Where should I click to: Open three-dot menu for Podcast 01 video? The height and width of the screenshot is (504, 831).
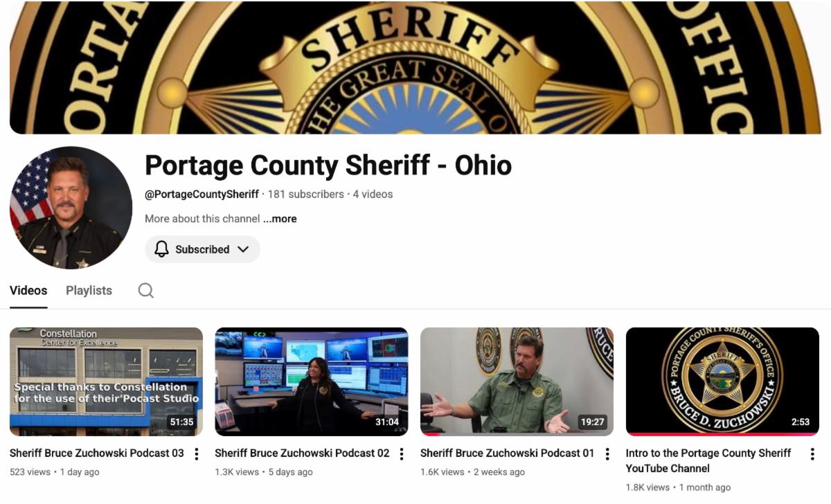click(x=607, y=453)
